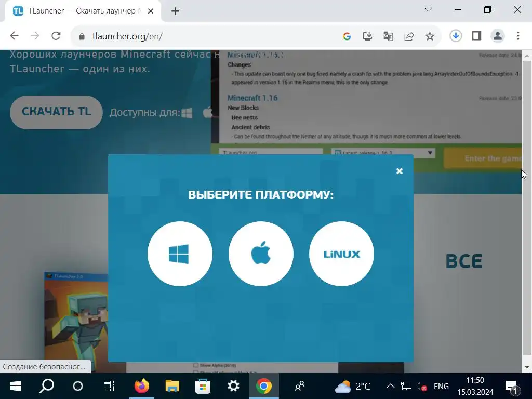The width and height of the screenshot is (532, 399).
Task: Open the Windows Start menu
Action: [15, 386]
